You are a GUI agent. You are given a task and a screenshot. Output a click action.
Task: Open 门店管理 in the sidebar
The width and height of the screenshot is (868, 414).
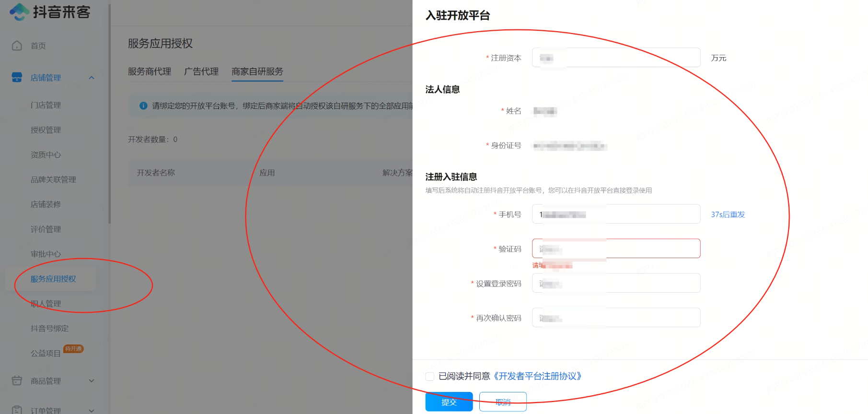46,105
